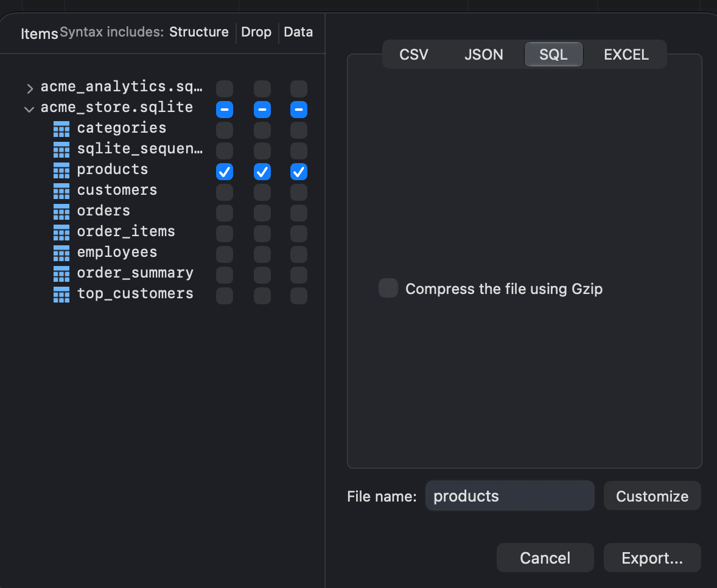Click the employees table icon

tap(61, 253)
